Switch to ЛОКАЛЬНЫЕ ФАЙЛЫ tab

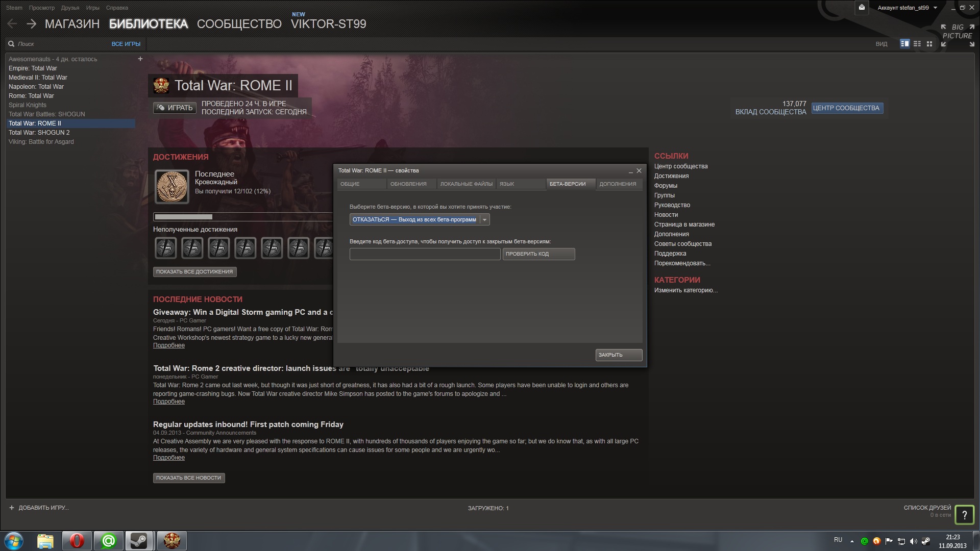point(466,184)
